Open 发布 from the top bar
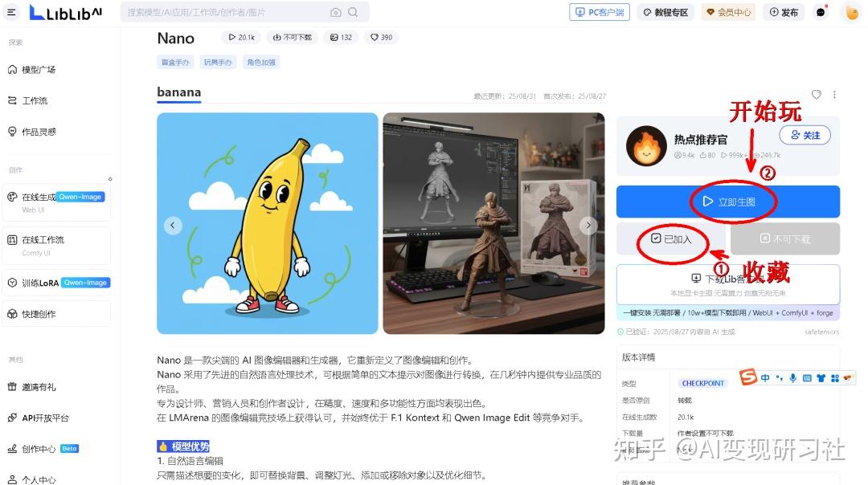This screenshot has height=485, width=868. tap(784, 12)
